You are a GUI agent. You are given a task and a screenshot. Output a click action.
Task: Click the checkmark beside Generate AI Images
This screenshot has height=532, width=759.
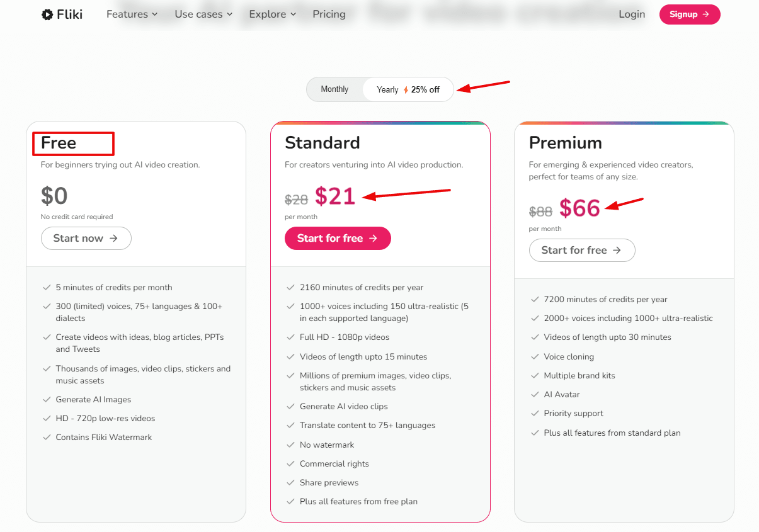click(47, 399)
